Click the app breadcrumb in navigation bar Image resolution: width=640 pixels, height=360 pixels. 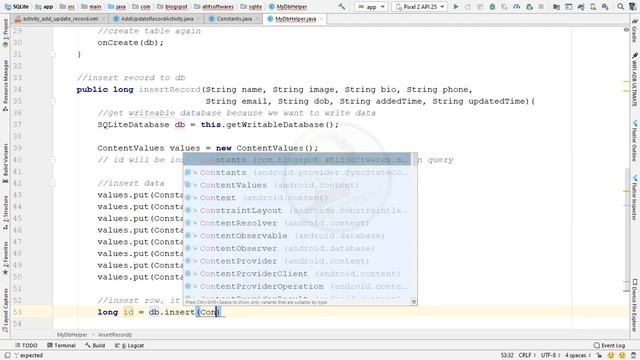[x=44, y=7]
